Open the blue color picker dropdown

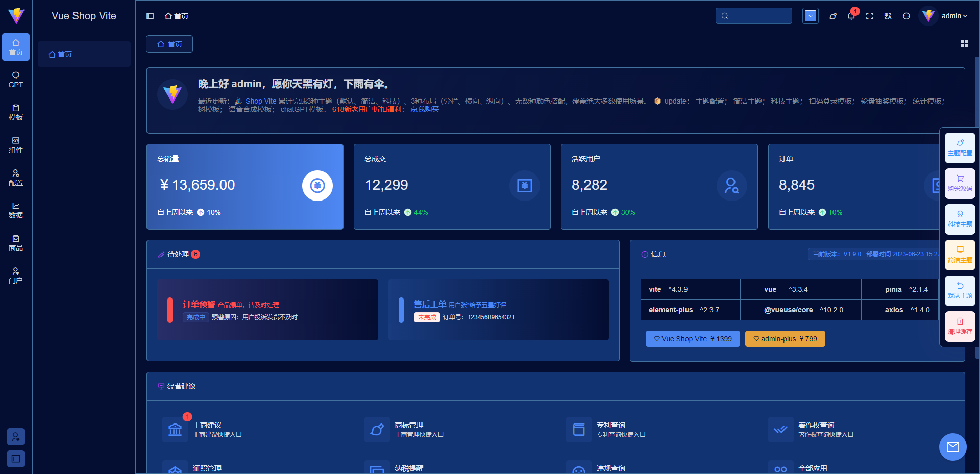click(811, 16)
